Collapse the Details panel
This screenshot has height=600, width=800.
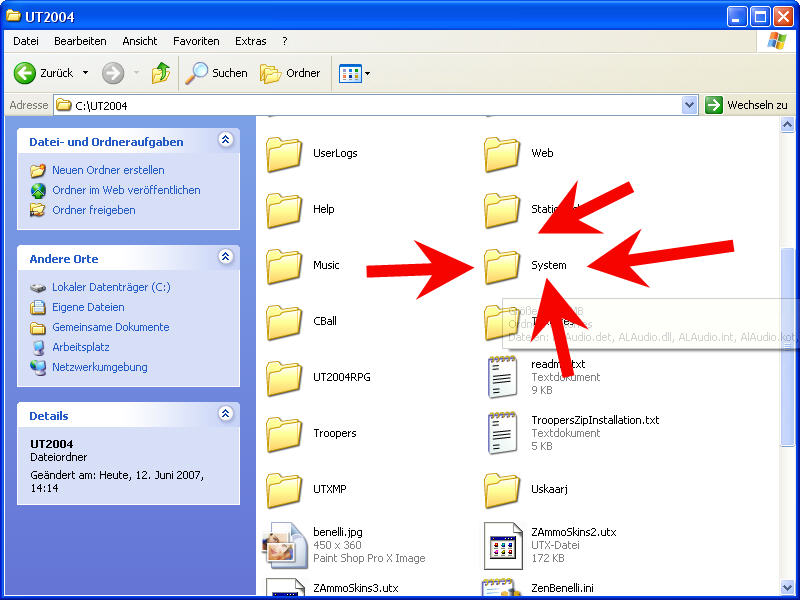[226, 415]
